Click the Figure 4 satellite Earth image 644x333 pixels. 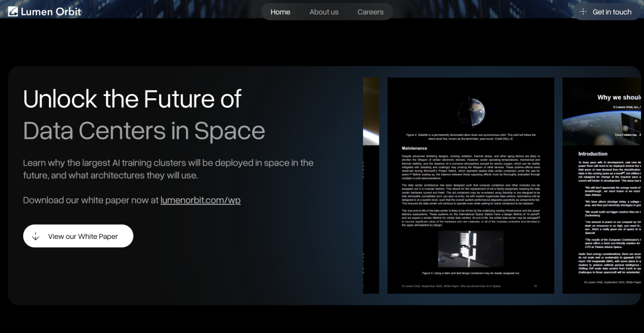click(x=471, y=112)
